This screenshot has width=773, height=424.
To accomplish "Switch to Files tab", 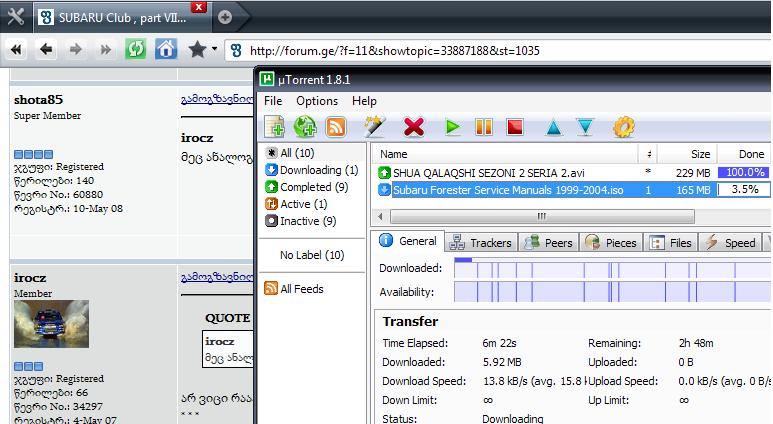I will click(670, 243).
